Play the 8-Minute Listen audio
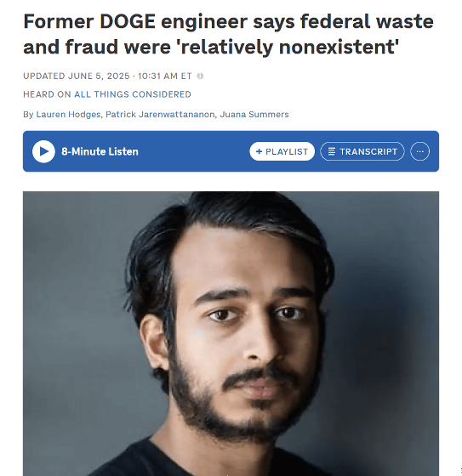Image resolution: width=462 pixels, height=476 pixels. pos(43,151)
